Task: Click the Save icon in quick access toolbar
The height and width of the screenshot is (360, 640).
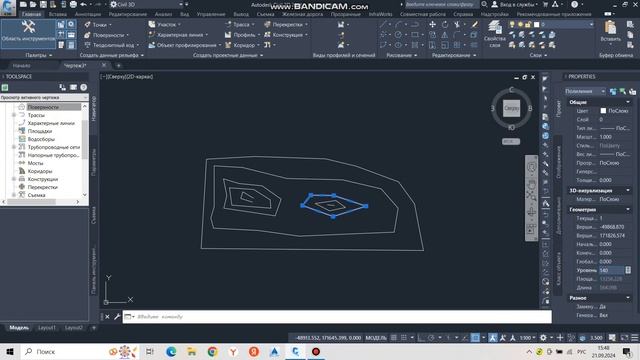Action: [x=43, y=4]
